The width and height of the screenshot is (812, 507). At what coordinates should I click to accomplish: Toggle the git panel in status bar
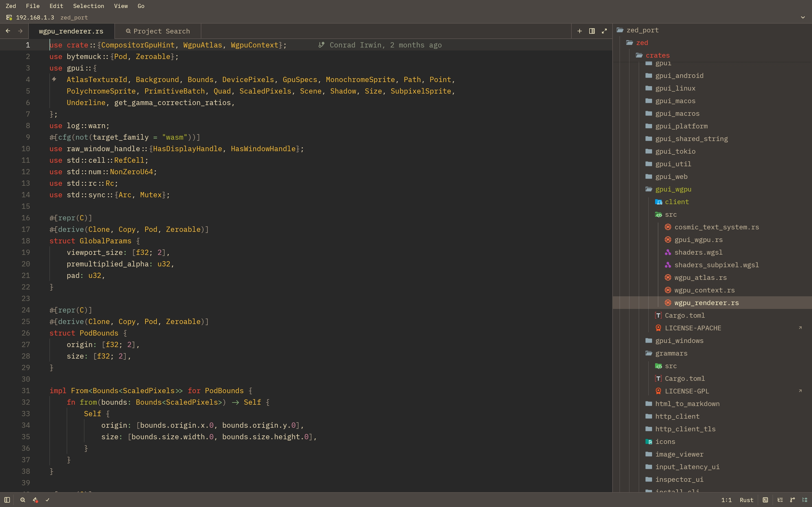tap(793, 500)
